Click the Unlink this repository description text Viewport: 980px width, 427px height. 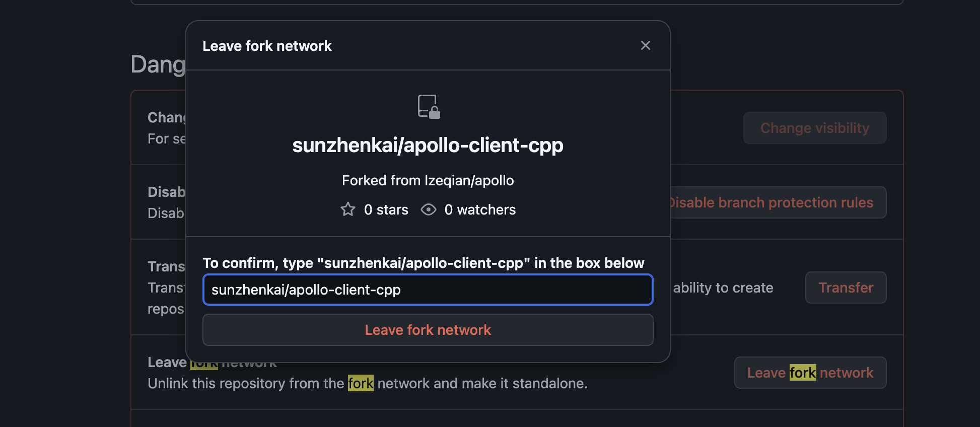[x=368, y=383]
